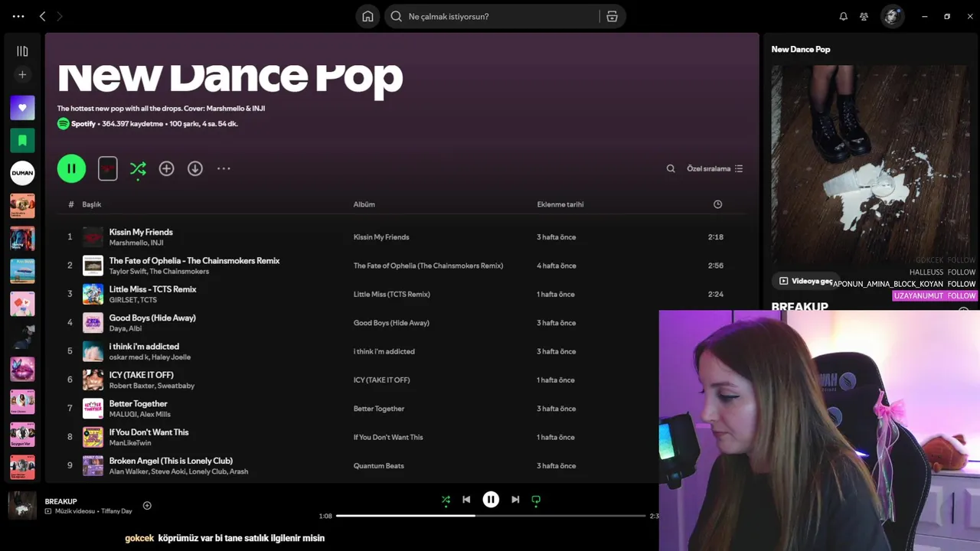Open the artist link 'ManLikeTwin'
Screen dimensions: 980x551
tap(130, 443)
